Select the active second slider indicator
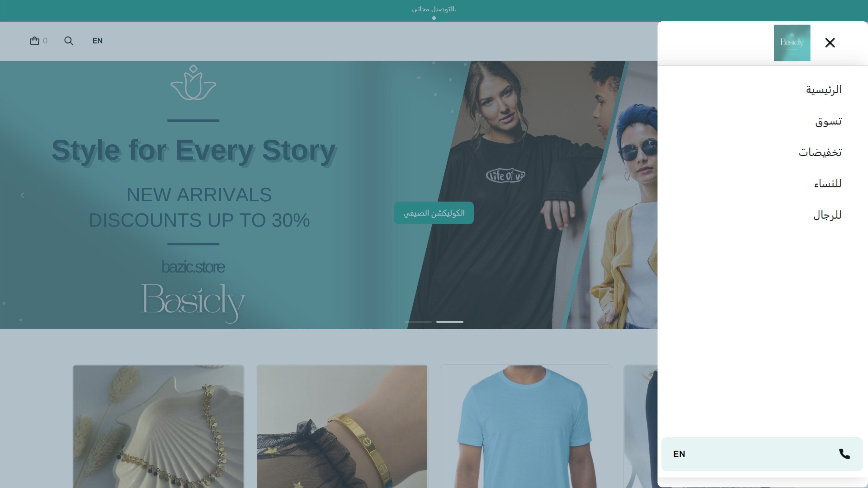 [450, 322]
